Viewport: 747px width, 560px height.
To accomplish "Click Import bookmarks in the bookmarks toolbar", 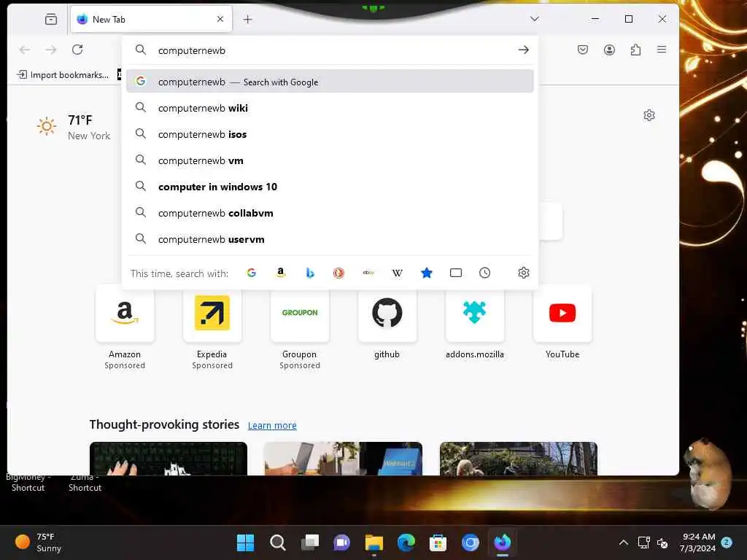I will click(x=63, y=75).
